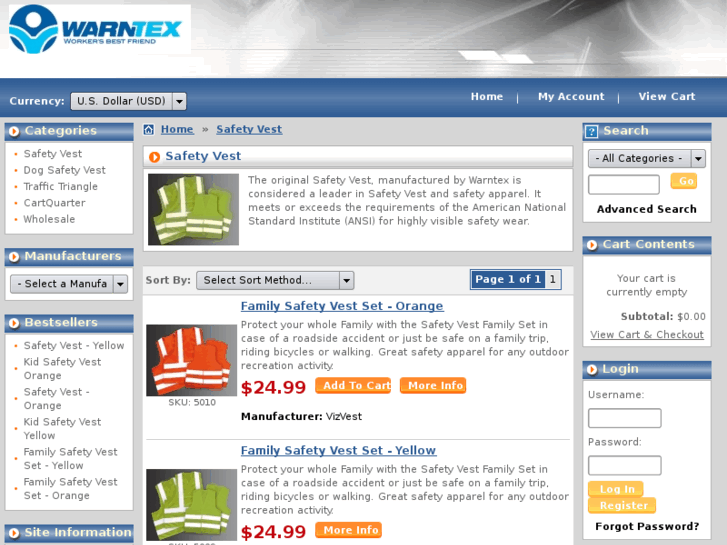
Task: Click the orange vest set product image
Action: click(x=191, y=360)
